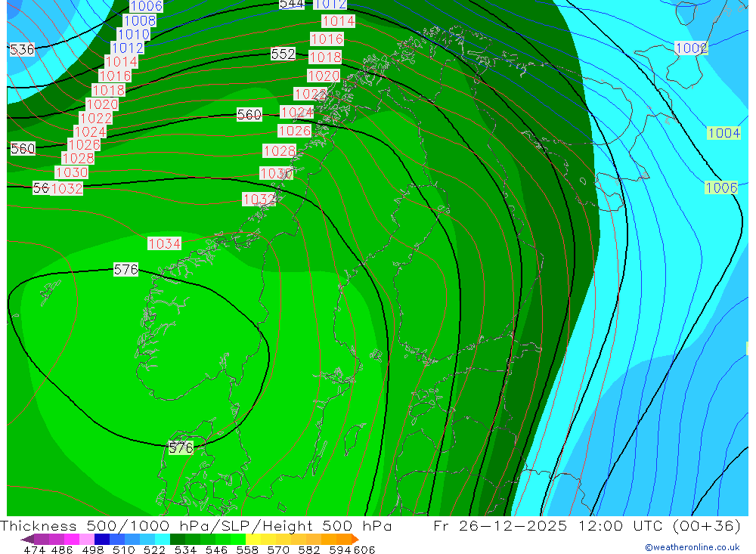Click the '594' legend value
Screen dimensions: 756x554
click(340, 549)
